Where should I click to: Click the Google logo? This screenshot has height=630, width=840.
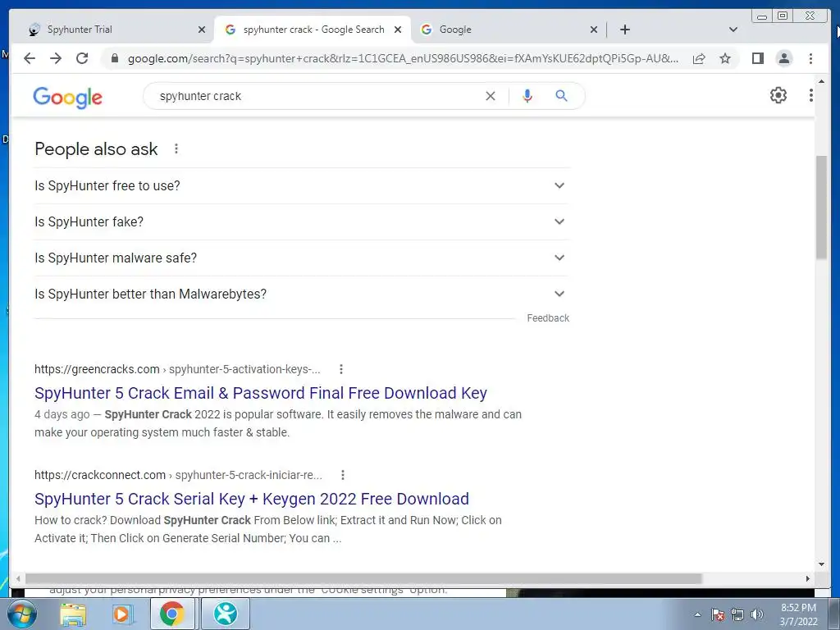point(67,97)
